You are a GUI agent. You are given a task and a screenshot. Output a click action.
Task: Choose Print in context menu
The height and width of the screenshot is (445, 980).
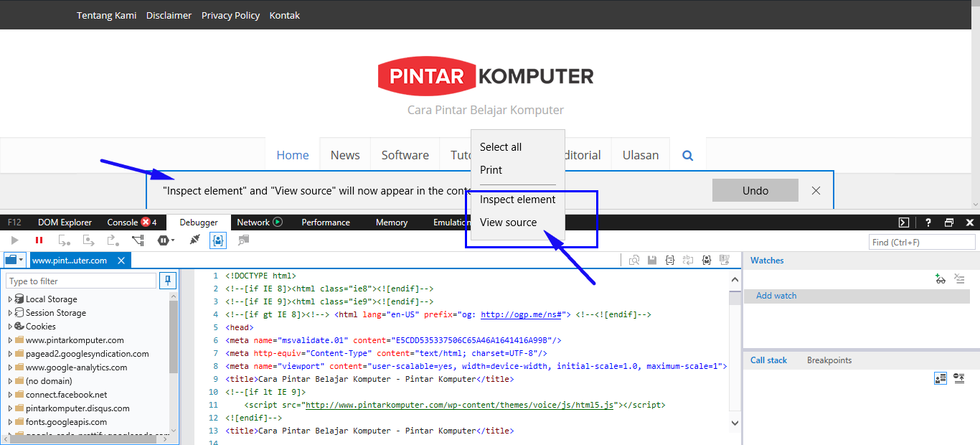(x=491, y=170)
